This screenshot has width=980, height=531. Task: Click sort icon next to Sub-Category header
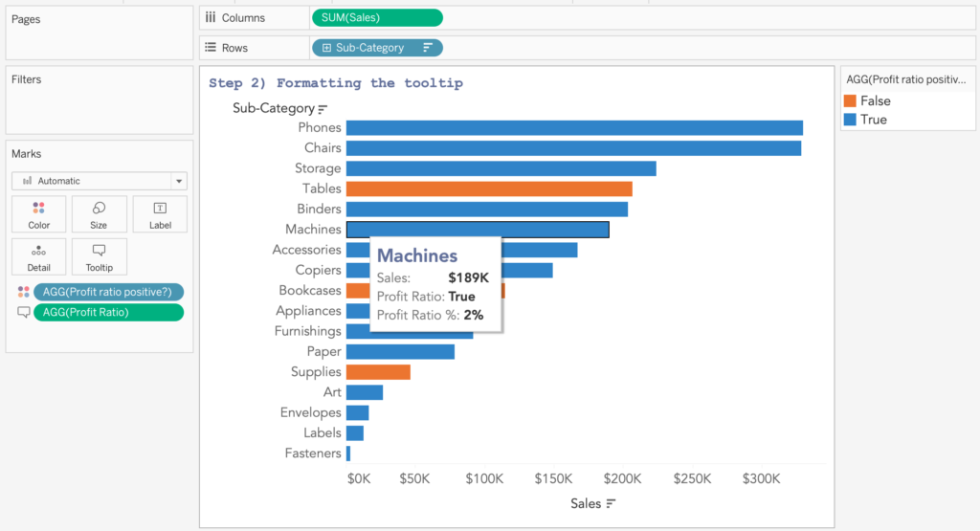pos(323,109)
